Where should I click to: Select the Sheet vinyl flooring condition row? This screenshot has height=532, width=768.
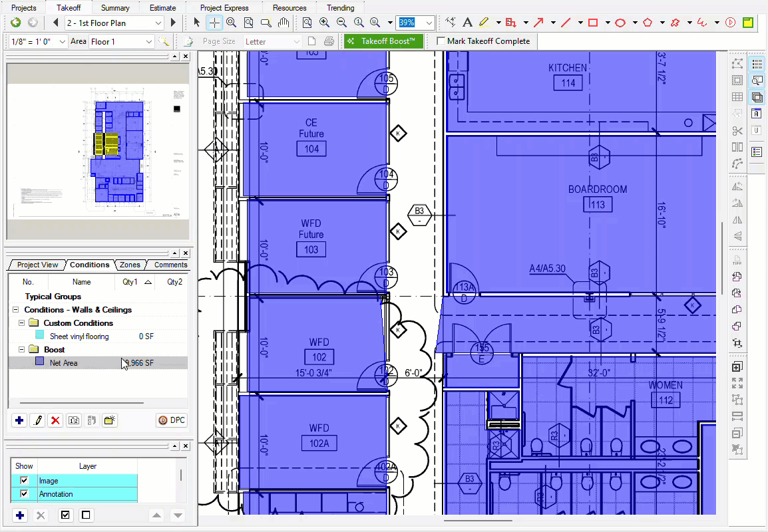(x=98, y=336)
